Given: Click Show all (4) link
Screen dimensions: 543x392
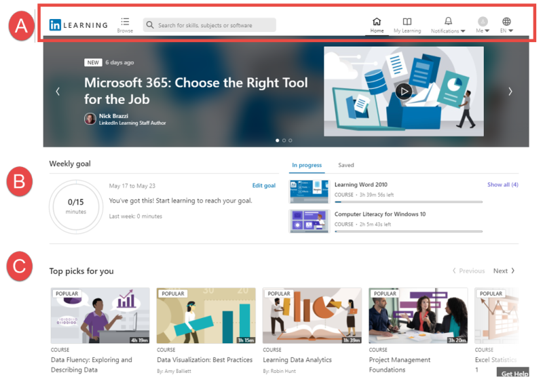Looking at the screenshot, I should point(502,184).
